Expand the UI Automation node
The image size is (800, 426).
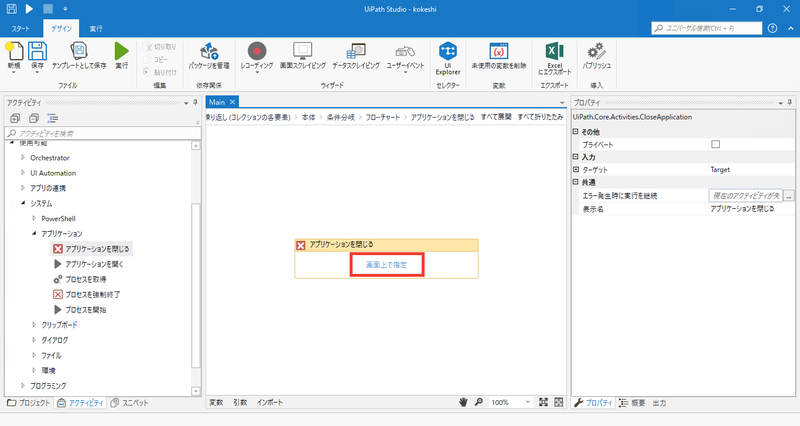click(23, 173)
